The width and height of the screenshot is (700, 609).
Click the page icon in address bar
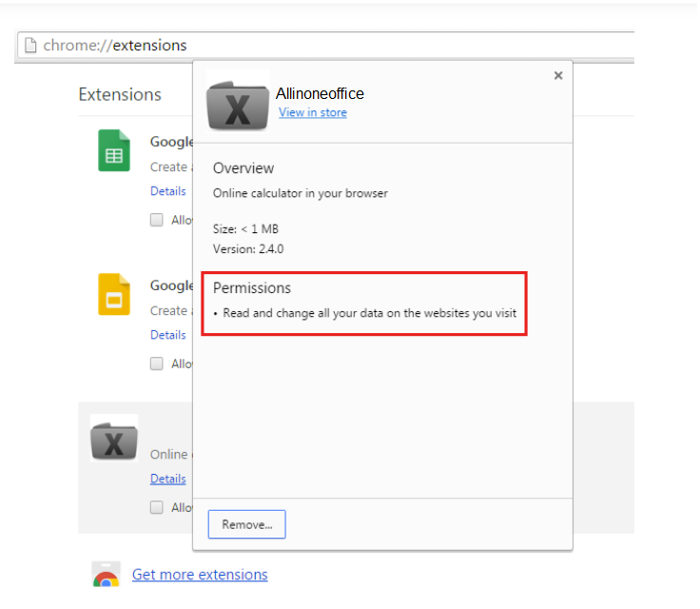(30, 45)
